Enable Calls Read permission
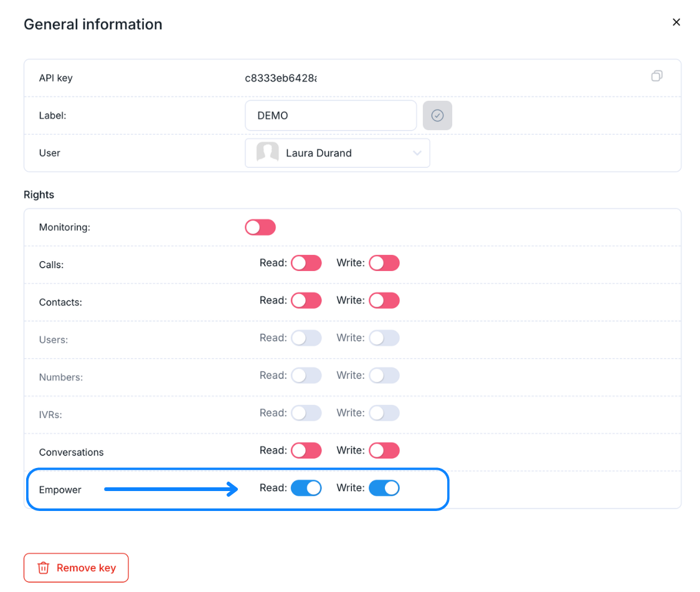The width and height of the screenshot is (700, 592). 306,263
